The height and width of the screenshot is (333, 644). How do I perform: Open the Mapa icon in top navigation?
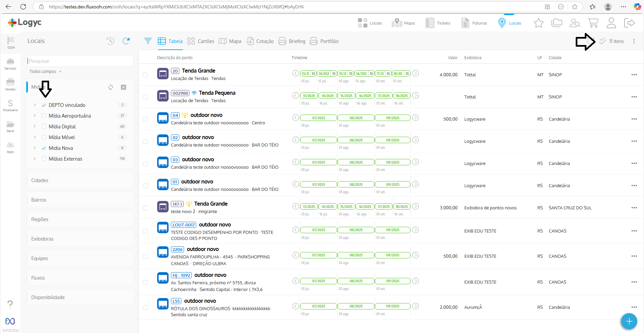(x=403, y=23)
